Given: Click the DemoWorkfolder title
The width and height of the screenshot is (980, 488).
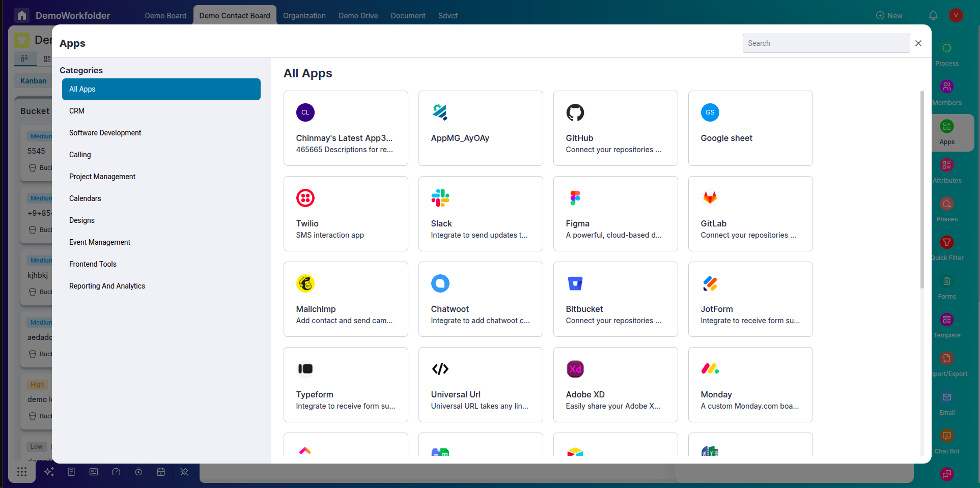Looking at the screenshot, I should (x=73, y=16).
